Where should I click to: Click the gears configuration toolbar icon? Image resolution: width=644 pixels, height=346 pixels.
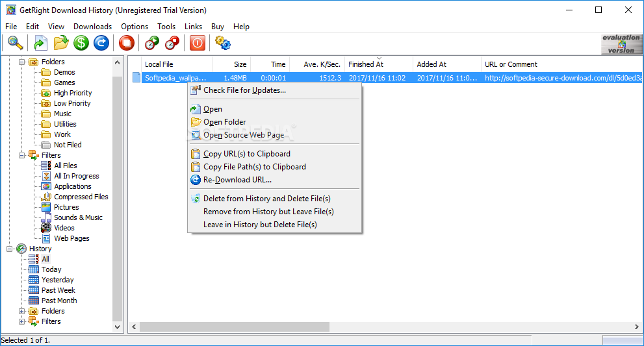tap(223, 43)
